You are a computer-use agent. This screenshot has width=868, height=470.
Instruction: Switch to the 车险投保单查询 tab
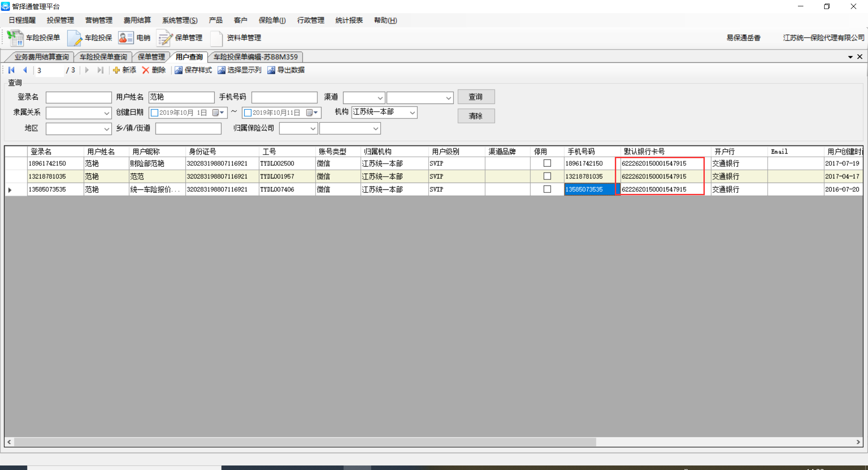pos(104,57)
